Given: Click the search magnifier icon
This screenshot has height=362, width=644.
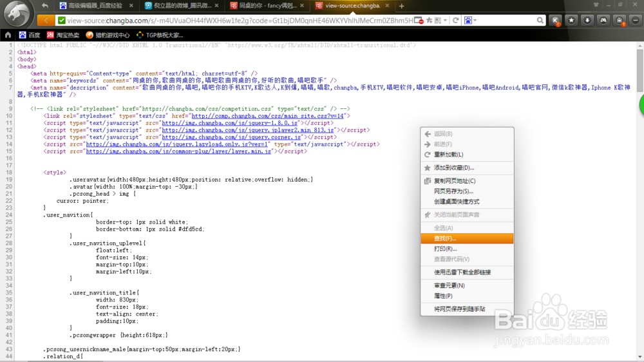Looking at the screenshot, I should pyautogui.click(x=540, y=20).
